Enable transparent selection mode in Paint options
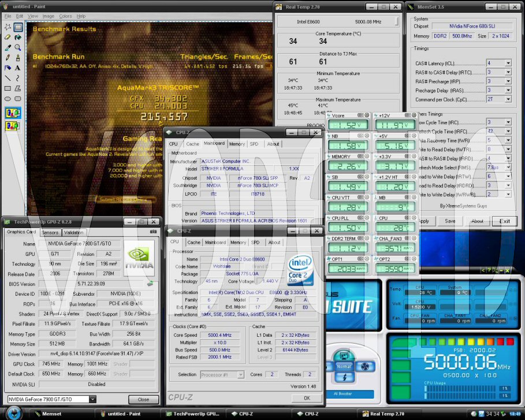The height and width of the screenshot is (420, 525). click(13, 127)
